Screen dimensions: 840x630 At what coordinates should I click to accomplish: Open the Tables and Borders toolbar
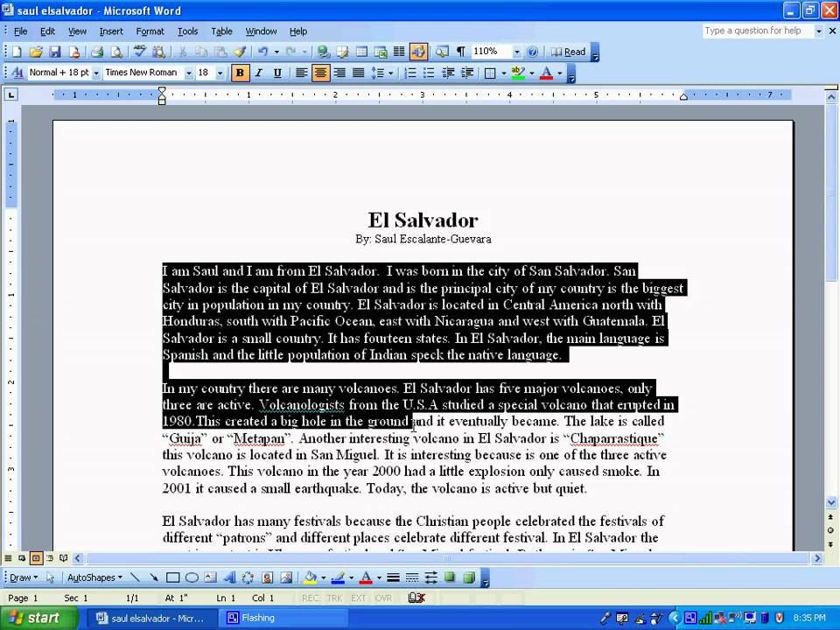342,52
